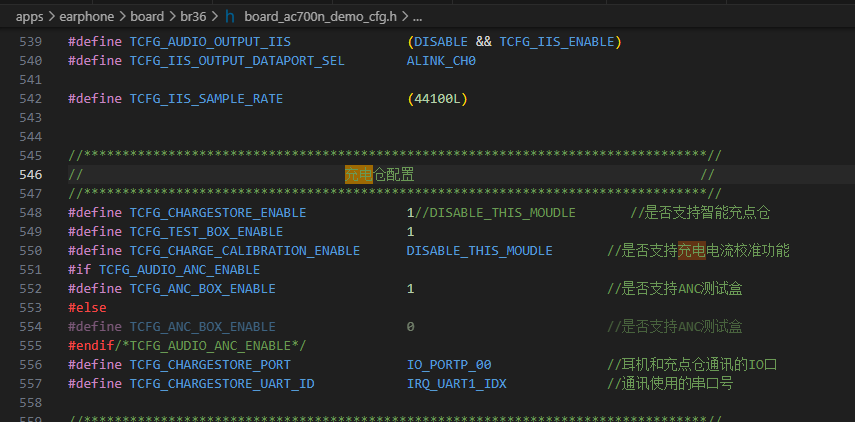Click the #else directive on line 553
855x422 pixels.
pyautogui.click(x=87, y=308)
